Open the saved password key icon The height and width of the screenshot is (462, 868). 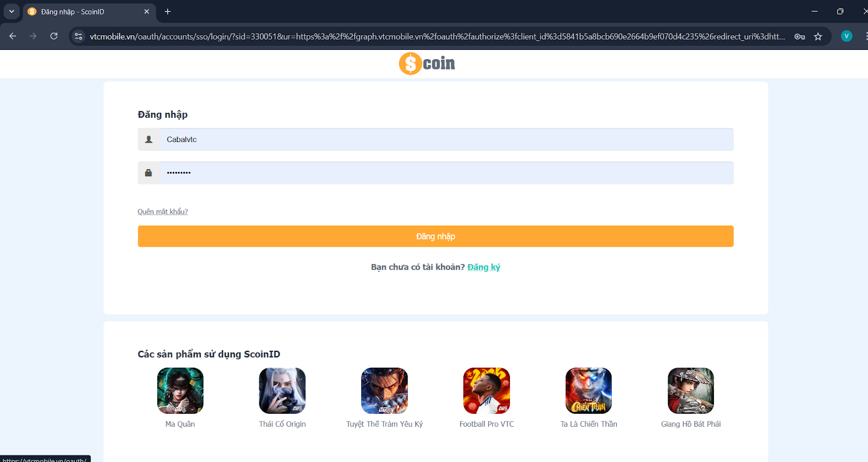pos(800,36)
